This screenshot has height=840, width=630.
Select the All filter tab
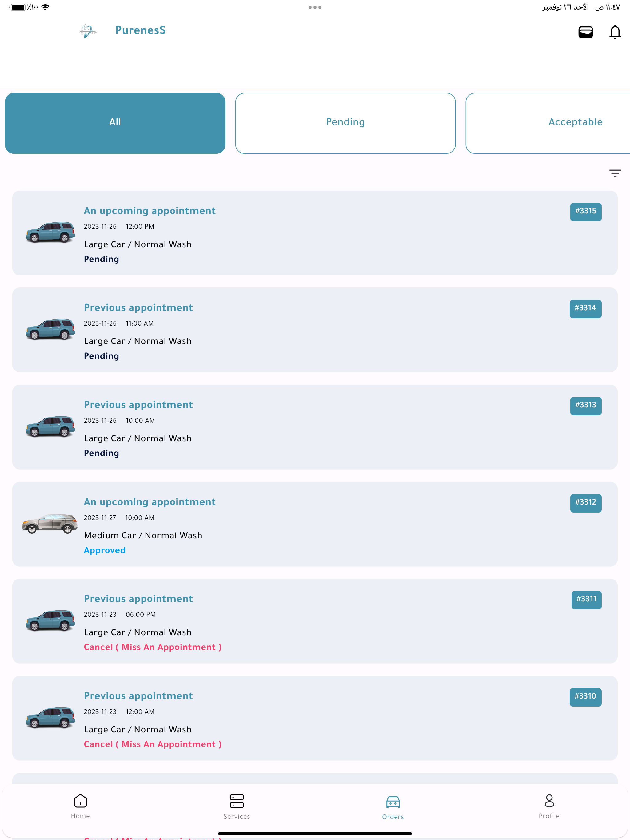click(x=115, y=123)
